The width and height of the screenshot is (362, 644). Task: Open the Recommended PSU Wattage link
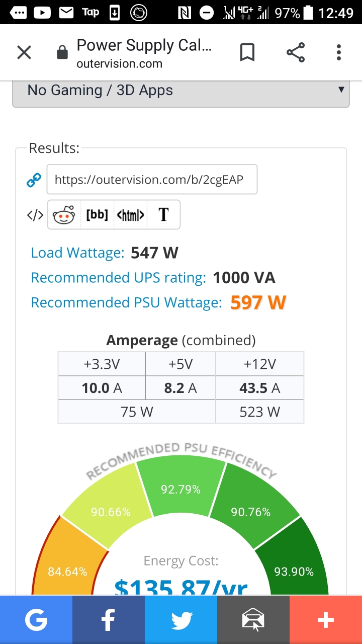tap(126, 302)
